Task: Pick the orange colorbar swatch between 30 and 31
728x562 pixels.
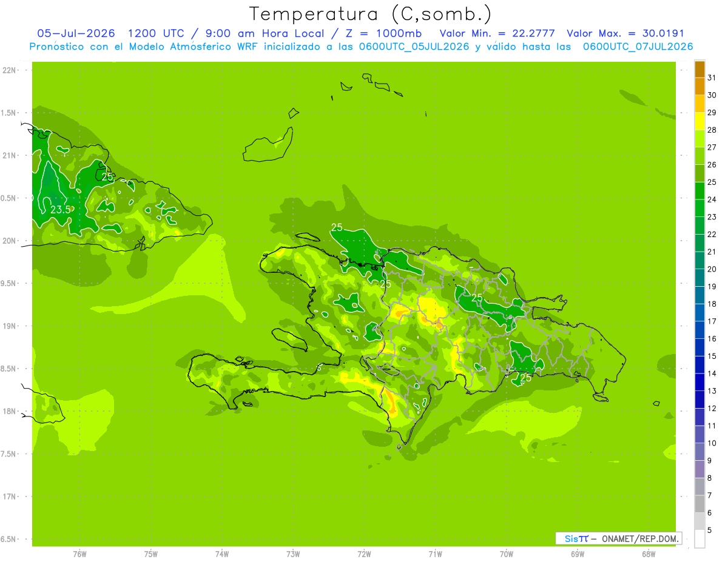Action: [699, 86]
